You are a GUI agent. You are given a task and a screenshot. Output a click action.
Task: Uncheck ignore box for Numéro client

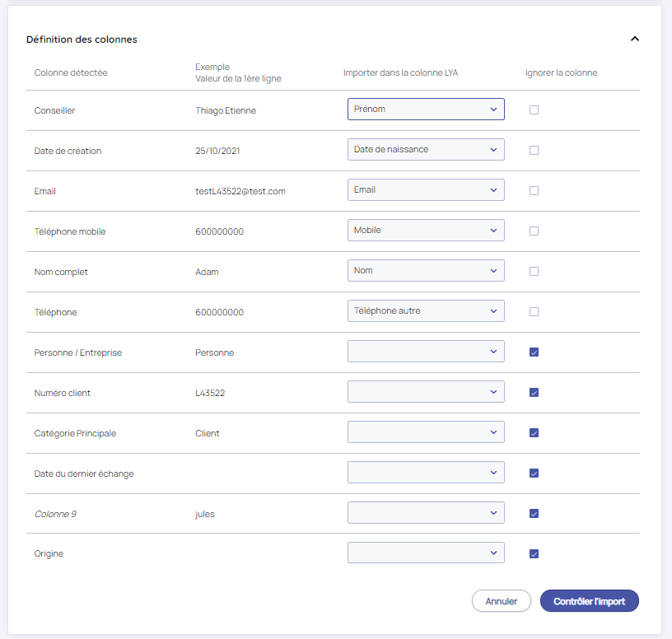534,392
